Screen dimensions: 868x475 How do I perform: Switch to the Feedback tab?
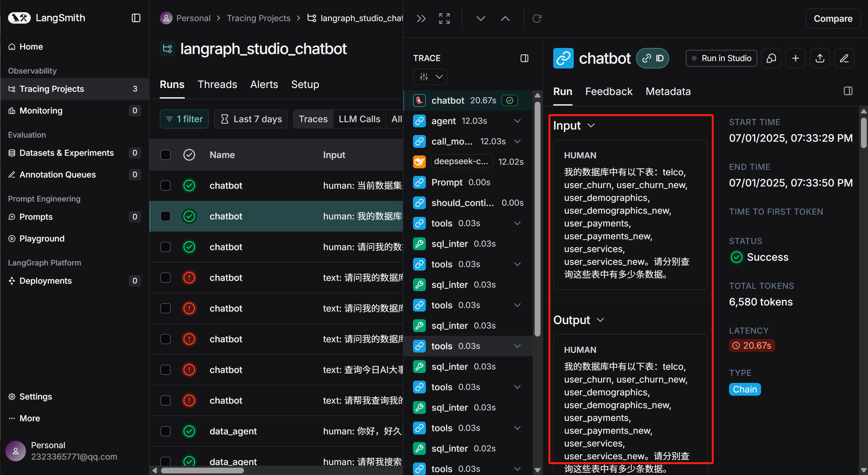(609, 91)
